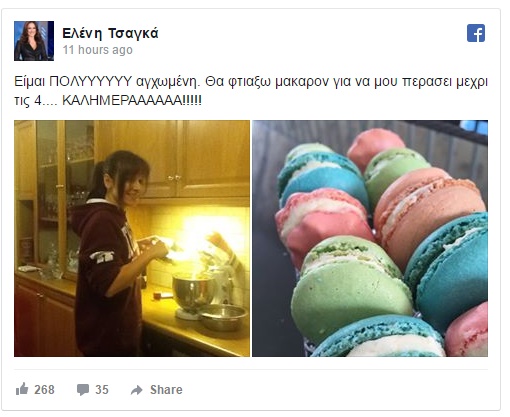Click the share arrow icon
The width and height of the screenshot is (510, 417).
pyautogui.click(x=137, y=390)
